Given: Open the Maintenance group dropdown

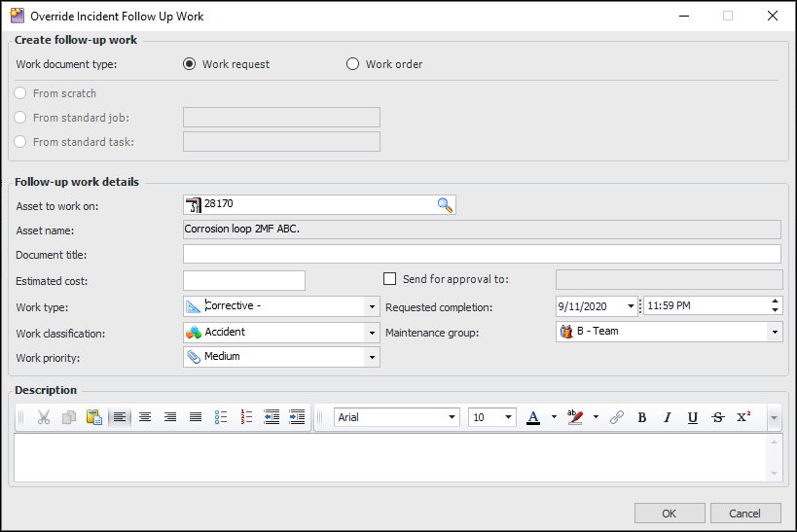Looking at the screenshot, I should pyautogui.click(x=775, y=333).
